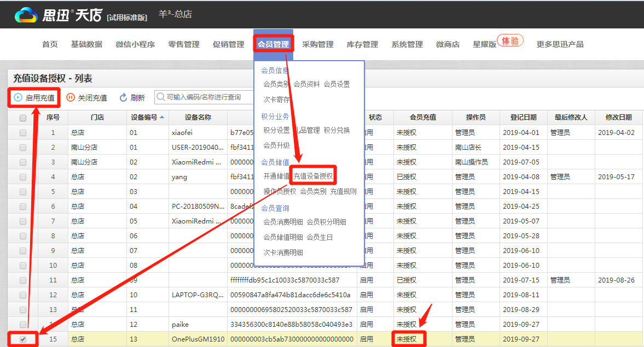This screenshot has width=644, height=347.
Task: Click the 体验 badge next to 星耀版
Action: (x=510, y=40)
